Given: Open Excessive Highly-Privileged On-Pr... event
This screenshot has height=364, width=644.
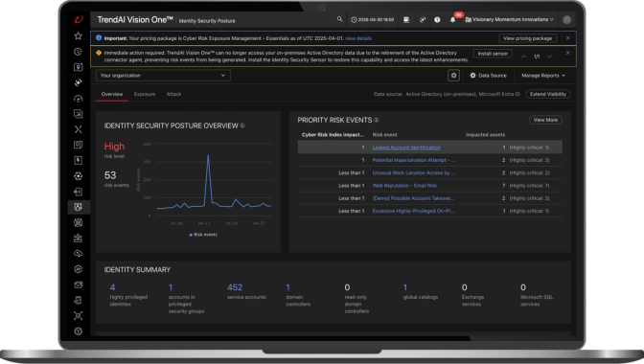Looking at the screenshot, I should click(x=413, y=211).
